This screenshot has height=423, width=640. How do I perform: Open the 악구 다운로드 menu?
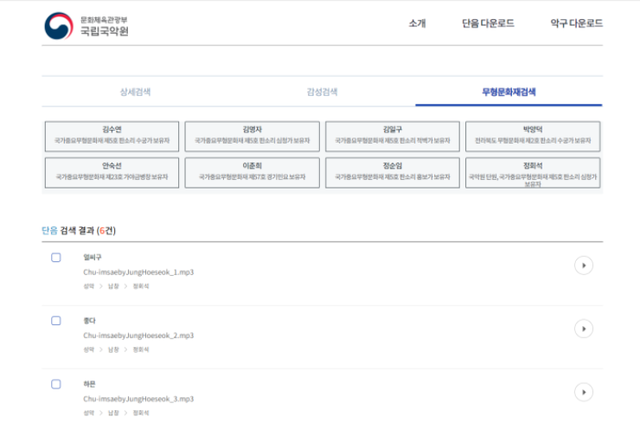576,23
